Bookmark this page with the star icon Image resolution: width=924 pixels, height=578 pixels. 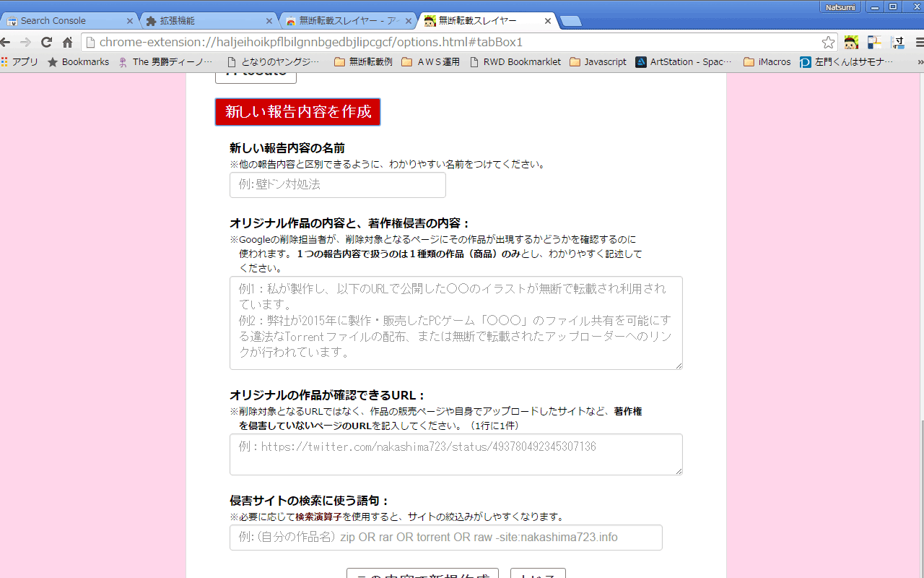828,42
